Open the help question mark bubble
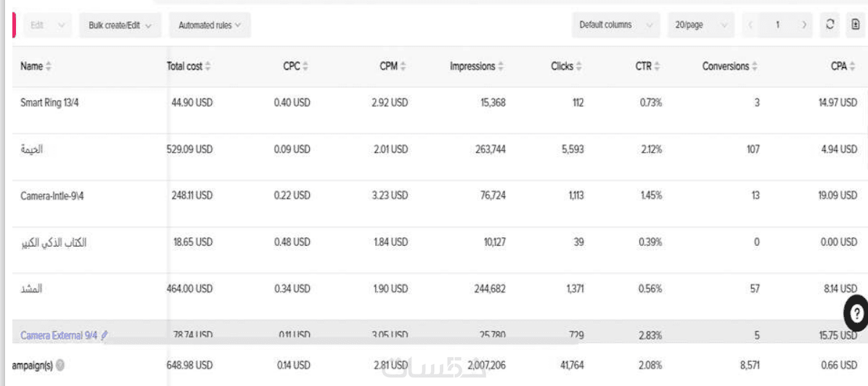The height and width of the screenshot is (386, 868). coord(856,314)
